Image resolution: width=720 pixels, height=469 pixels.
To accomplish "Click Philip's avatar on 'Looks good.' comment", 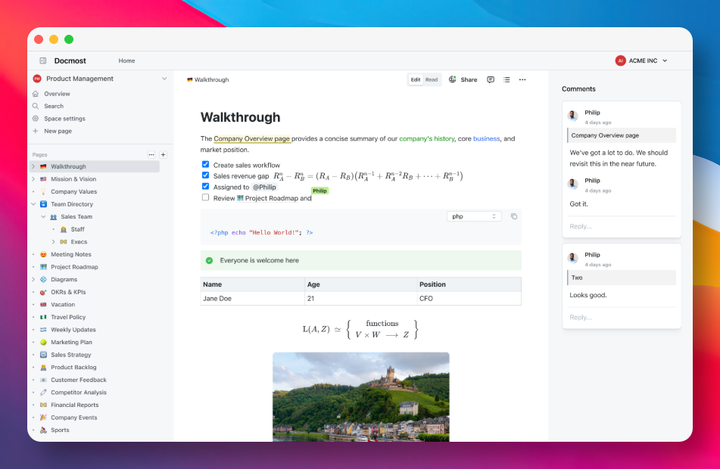I will (573, 258).
